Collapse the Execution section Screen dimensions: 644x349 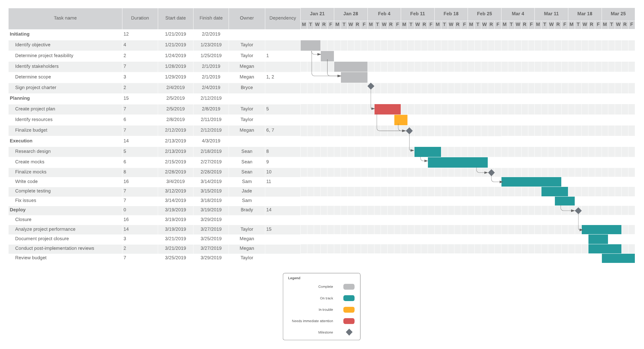tap(21, 141)
